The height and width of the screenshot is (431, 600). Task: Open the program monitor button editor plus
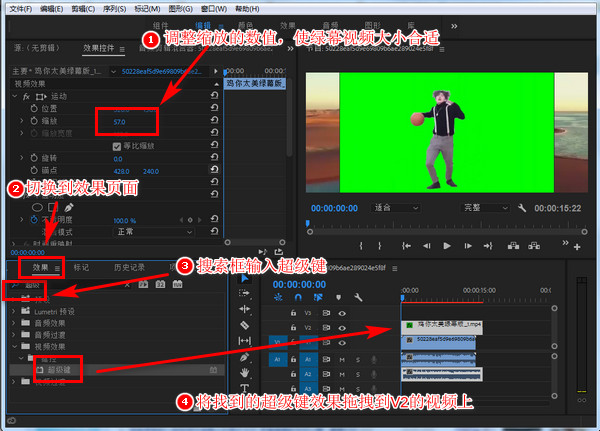tap(577, 247)
